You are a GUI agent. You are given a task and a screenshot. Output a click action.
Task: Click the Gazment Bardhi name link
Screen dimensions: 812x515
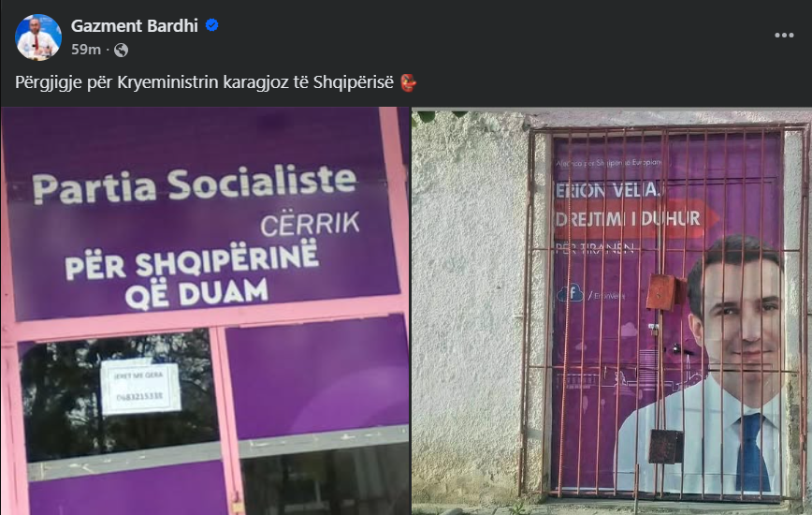pos(134,25)
